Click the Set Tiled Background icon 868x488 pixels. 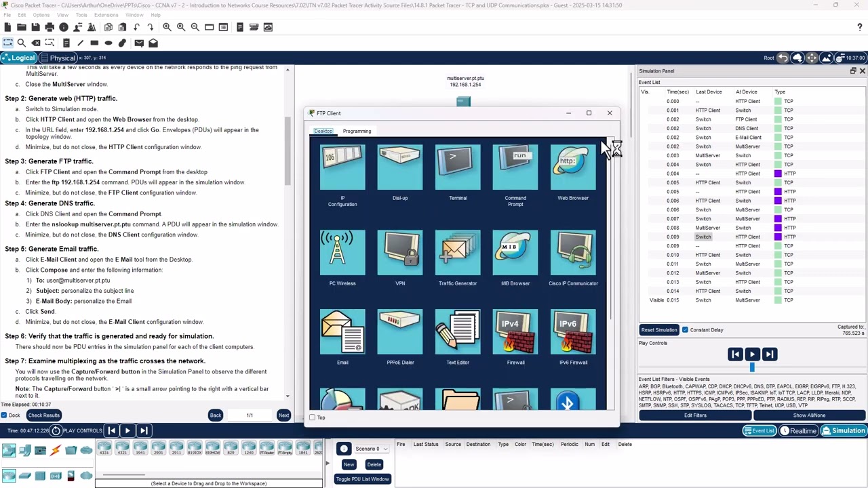coord(826,58)
